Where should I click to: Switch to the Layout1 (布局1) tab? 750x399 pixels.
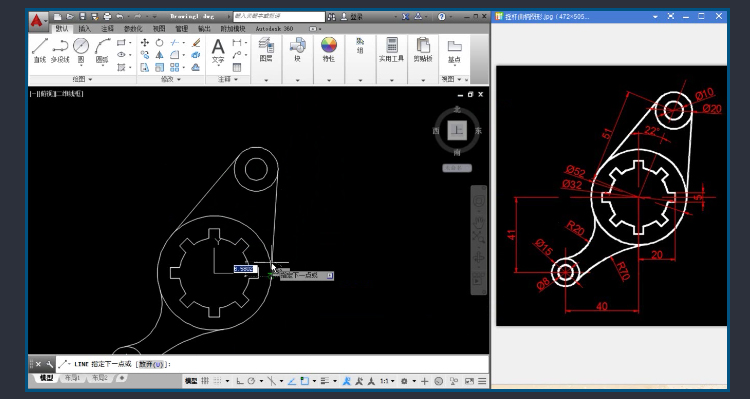[72, 378]
